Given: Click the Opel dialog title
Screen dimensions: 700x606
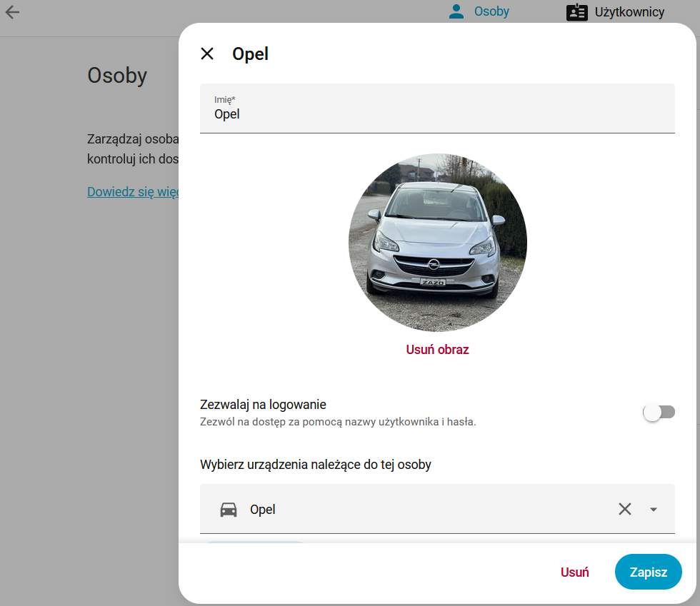Looking at the screenshot, I should [x=250, y=54].
